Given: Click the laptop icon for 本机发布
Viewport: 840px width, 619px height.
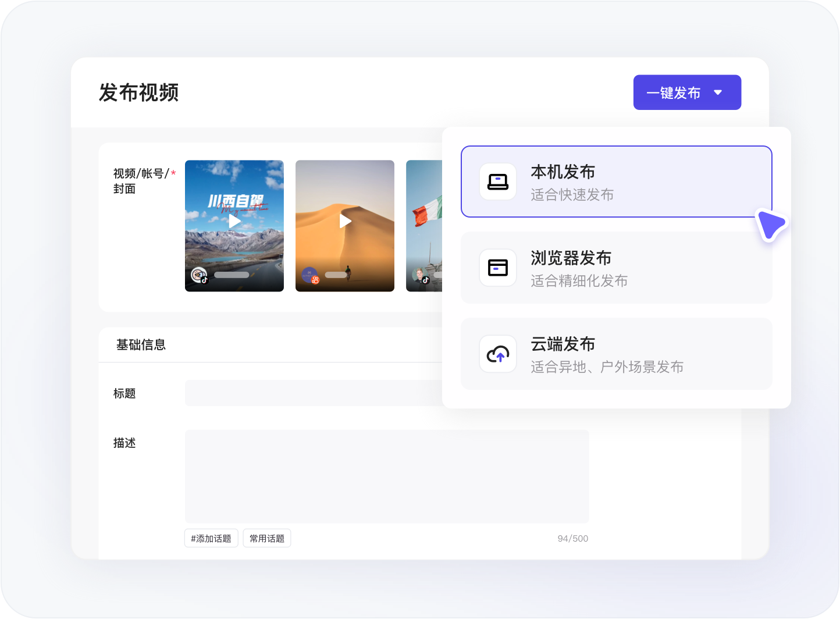Looking at the screenshot, I should point(498,182).
